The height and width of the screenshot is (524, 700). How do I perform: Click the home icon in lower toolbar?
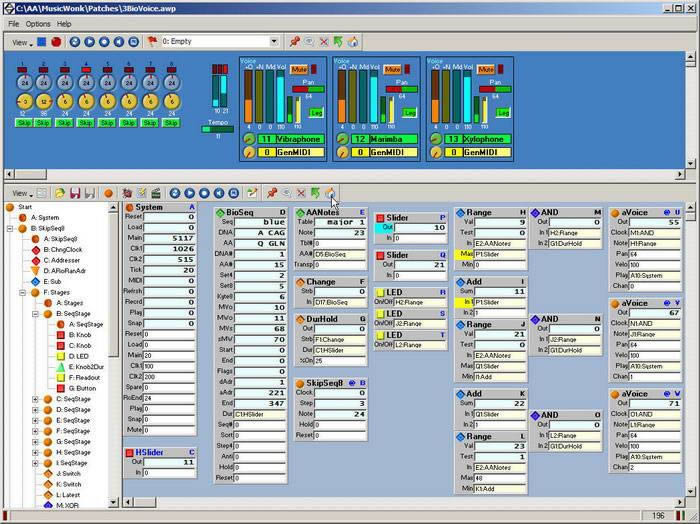(330, 193)
